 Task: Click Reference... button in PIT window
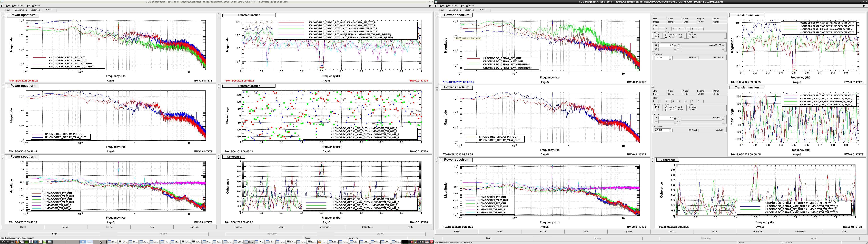324,227
